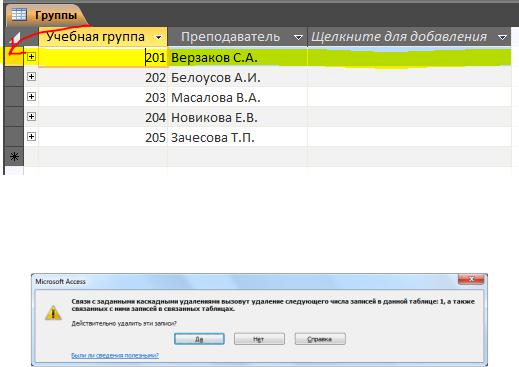The height and width of the screenshot is (367, 519).
Task: Click the cell with value 201
Action: tap(103, 57)
